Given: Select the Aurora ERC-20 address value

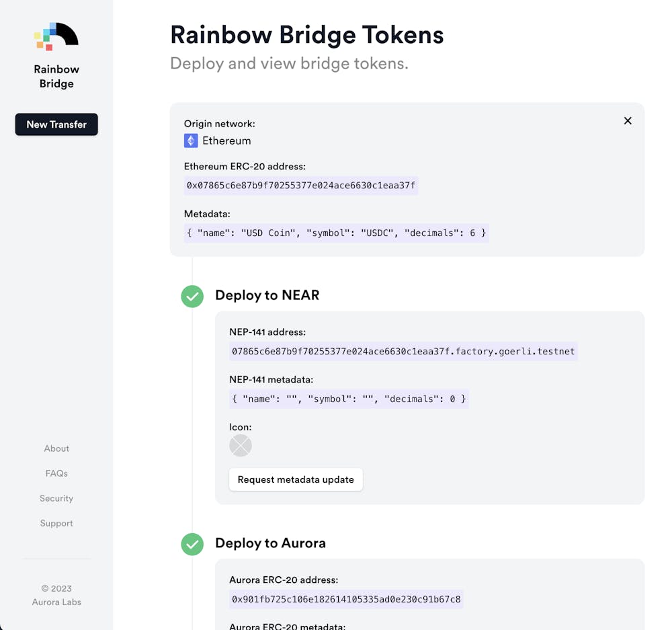Looking at the screenshot, I should click(346, 599).
